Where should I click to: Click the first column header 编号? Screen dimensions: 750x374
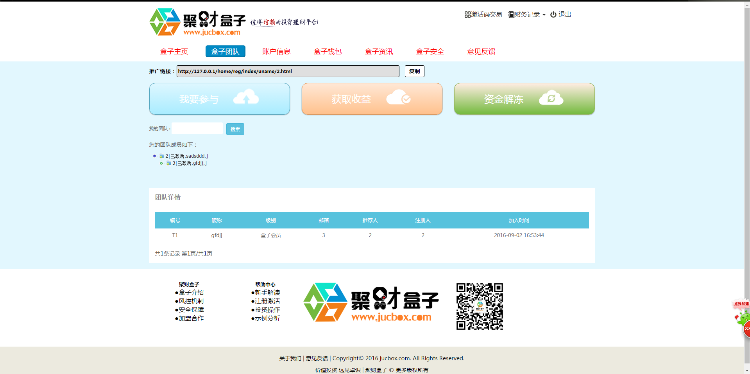point(175,220)
